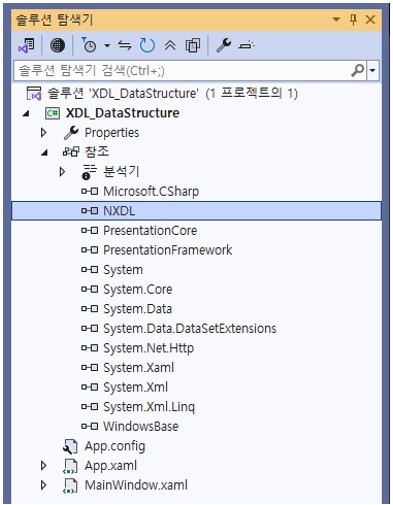The width and height of the screenshot is (393, 505).
Task: Open the panel window position dropdown arrow
Action: (x=336, y=19)
